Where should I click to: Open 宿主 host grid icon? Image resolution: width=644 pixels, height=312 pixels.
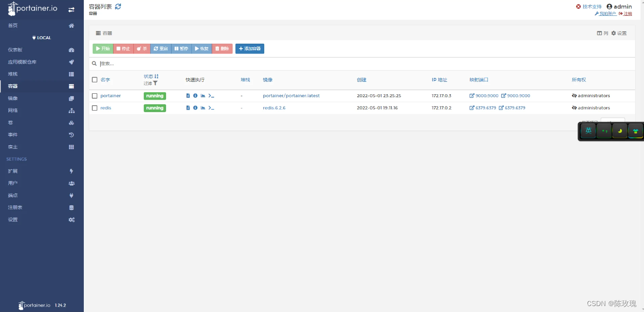click(71, 147)
